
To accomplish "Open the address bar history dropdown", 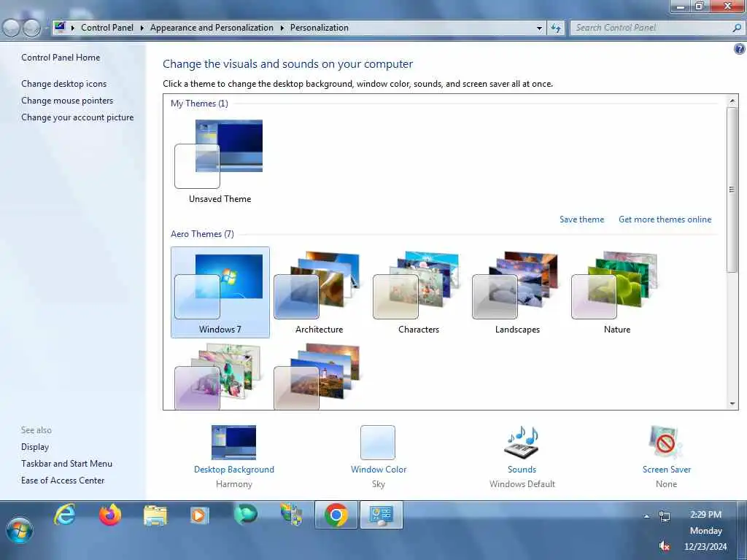I will coord(539,28).
